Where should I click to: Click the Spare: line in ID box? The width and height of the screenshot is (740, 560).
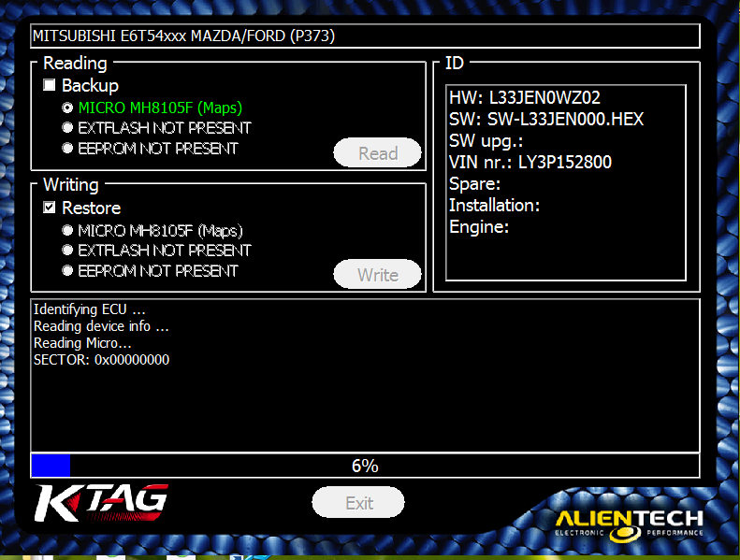(x=474, y=183)
